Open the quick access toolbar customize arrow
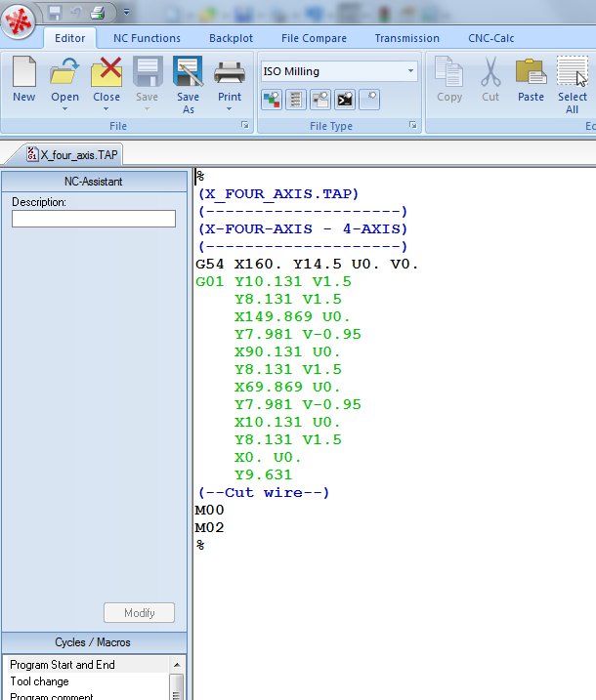Viewport: 596px width, 700px height. 126,12
